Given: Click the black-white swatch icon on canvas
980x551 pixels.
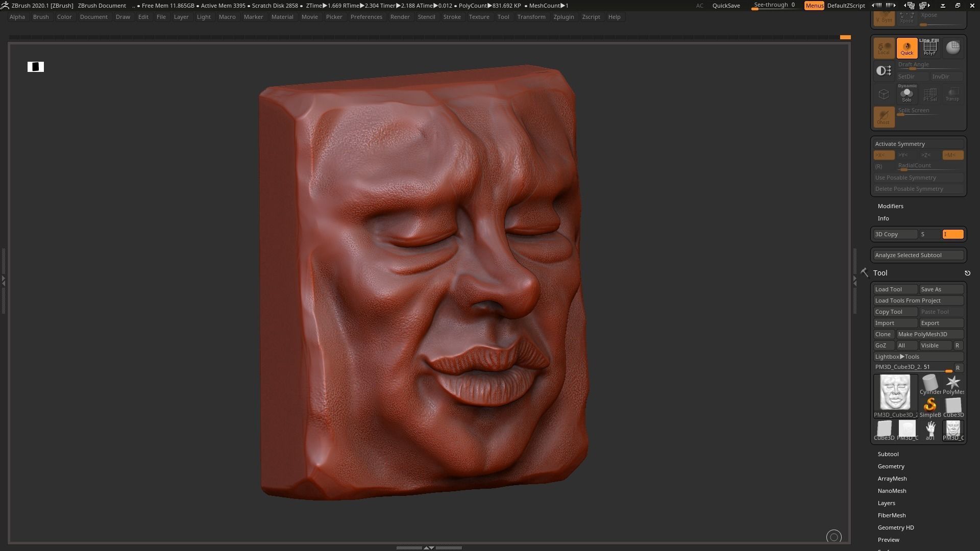Looking at the screenshot, I should tap(36, 67).
